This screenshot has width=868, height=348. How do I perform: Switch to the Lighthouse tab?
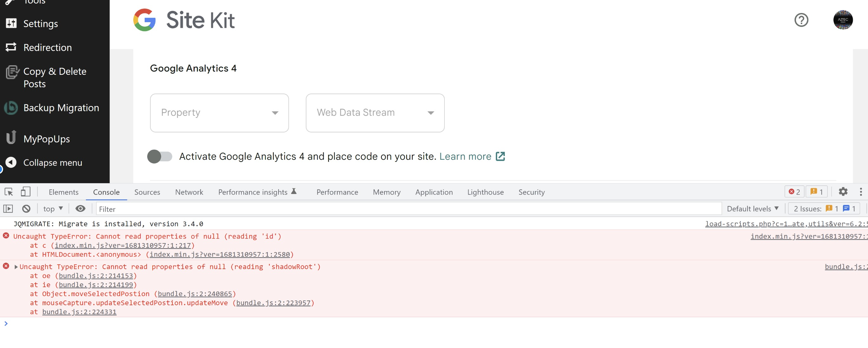(x=485, y=192)
